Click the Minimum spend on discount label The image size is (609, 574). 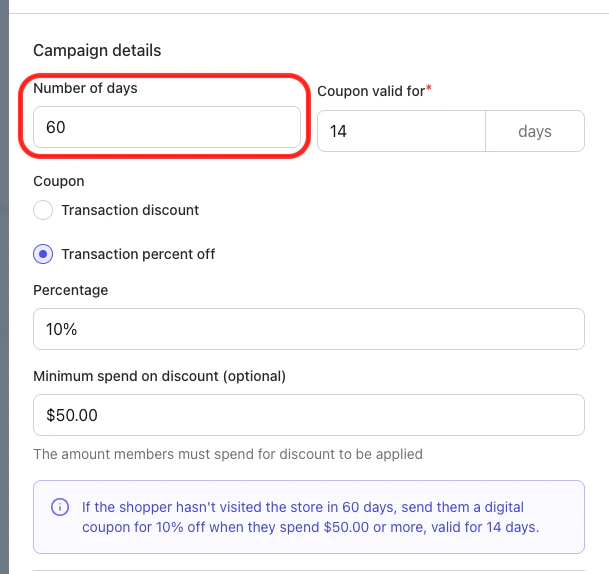tap(160, 376)
